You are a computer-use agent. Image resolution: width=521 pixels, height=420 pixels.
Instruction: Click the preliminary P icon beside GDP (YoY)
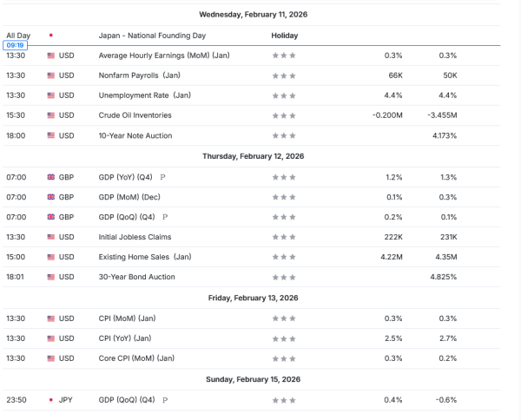point(165,177)
